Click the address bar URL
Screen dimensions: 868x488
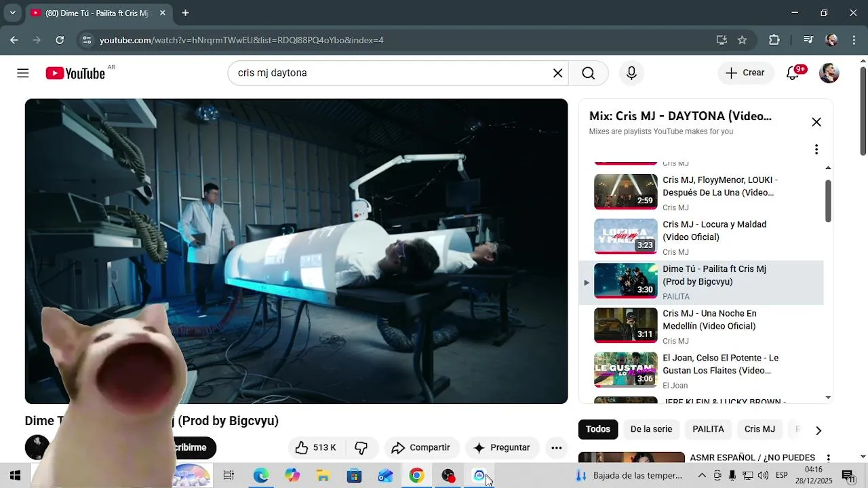coord(241,40)
